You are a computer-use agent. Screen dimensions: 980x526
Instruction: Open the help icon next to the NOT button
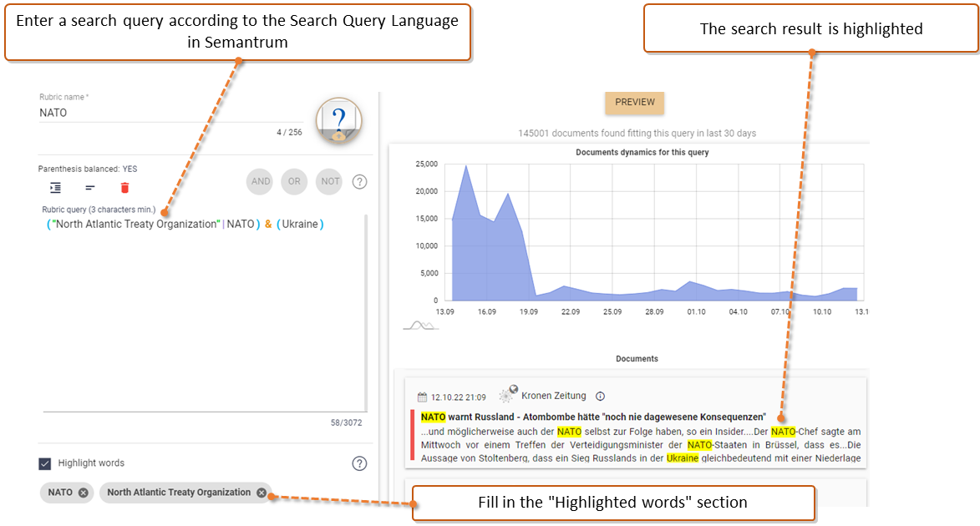tap(359, 182)
